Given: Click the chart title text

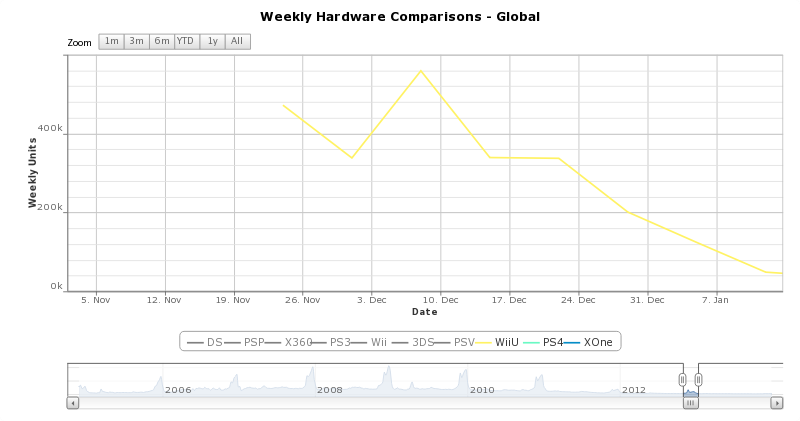Looking at the screenshot, I should click(x=400, y=17).
